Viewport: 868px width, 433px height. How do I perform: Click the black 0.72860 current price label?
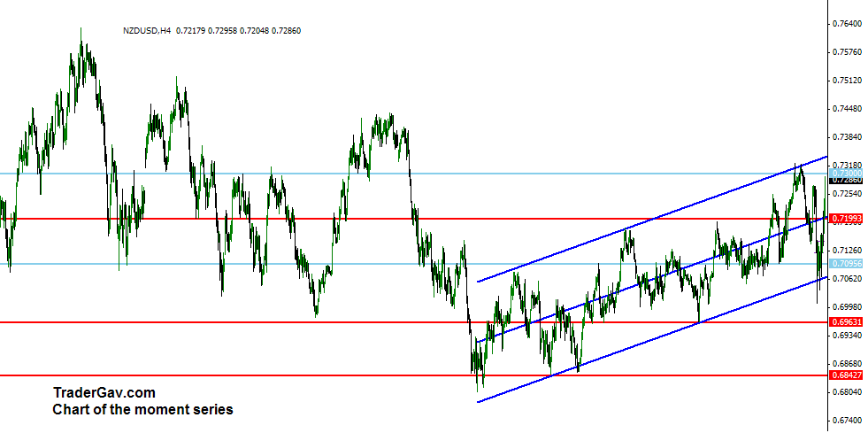[846, 180]
